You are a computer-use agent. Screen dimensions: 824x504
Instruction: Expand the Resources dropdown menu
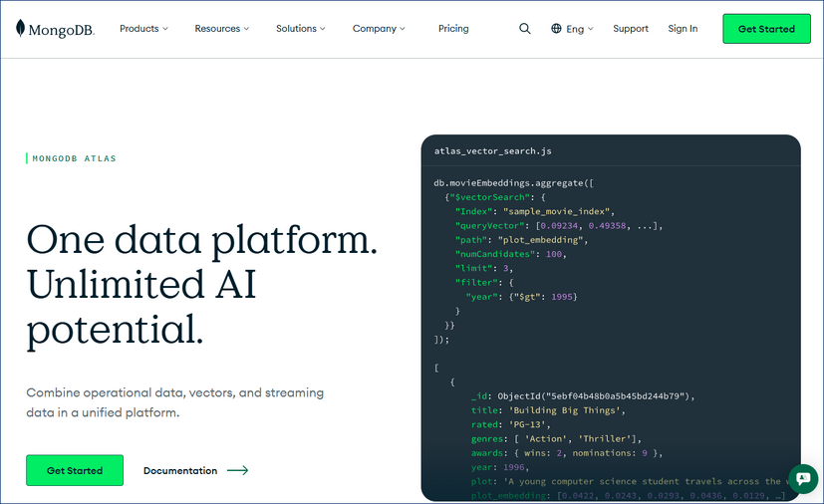pos(222,28)
